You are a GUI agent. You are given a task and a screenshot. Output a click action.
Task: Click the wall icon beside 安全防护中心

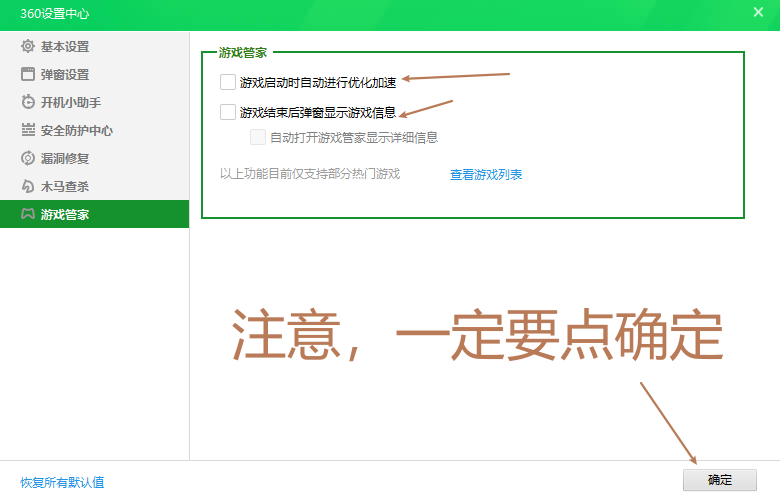28,130
